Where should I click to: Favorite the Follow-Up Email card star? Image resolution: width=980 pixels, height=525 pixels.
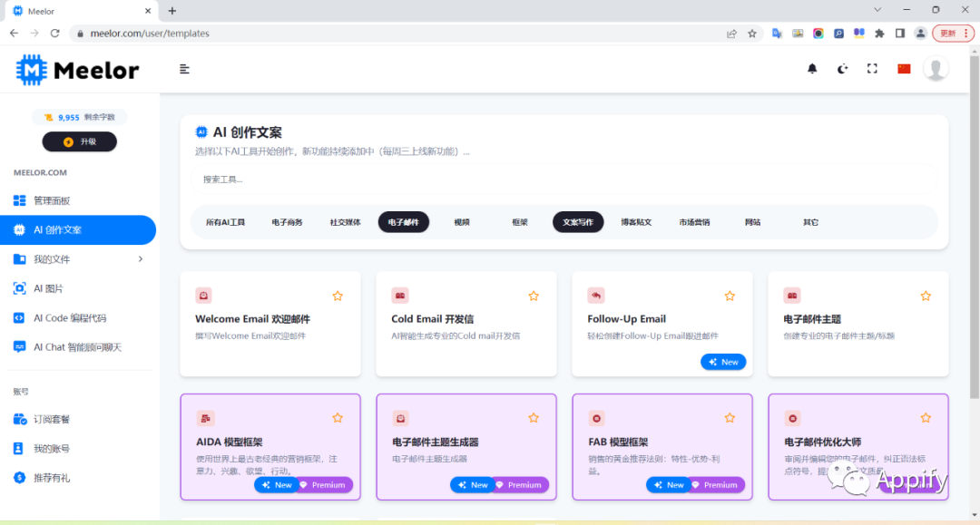(730, 296)
